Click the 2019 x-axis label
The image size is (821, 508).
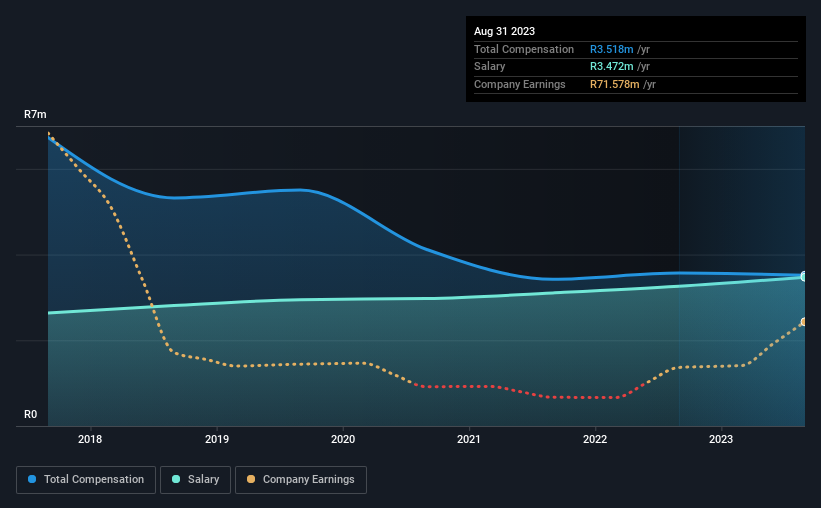pyautogui.click(x=217, y=439)
